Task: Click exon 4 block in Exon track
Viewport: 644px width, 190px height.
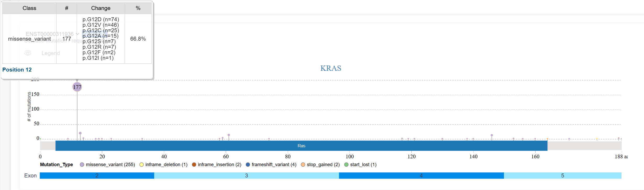Action: (421, 176)
